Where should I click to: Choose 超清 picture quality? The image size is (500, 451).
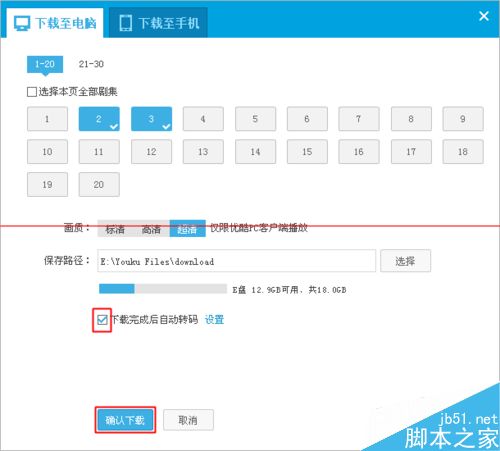tap(187, 229)
